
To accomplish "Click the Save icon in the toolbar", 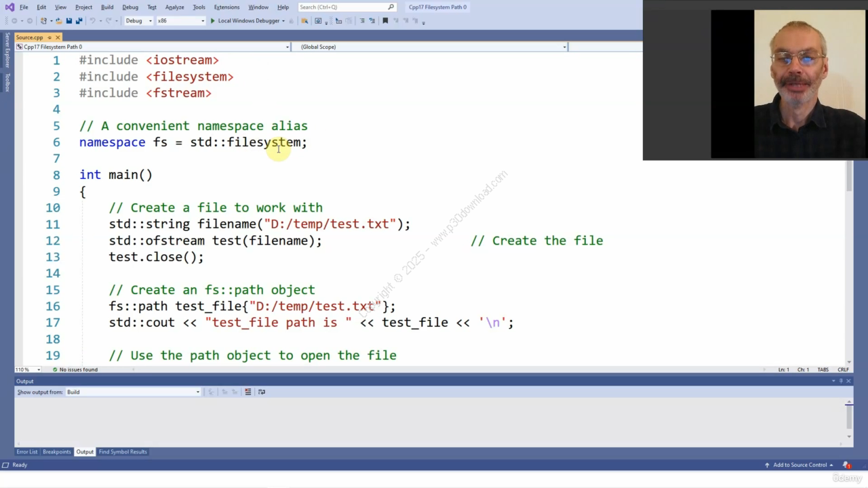I will [x=68, y=21].
